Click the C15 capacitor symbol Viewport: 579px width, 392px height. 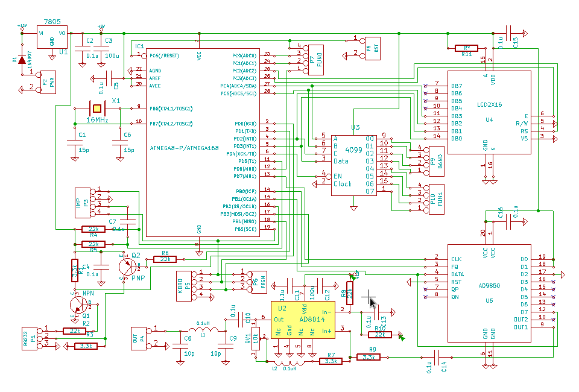point(511,33)
